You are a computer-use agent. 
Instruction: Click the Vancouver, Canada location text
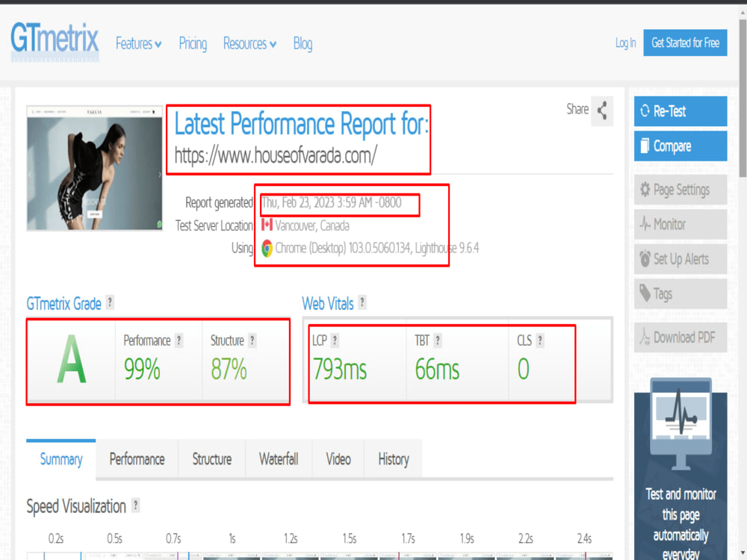click(x=312, y=225)
